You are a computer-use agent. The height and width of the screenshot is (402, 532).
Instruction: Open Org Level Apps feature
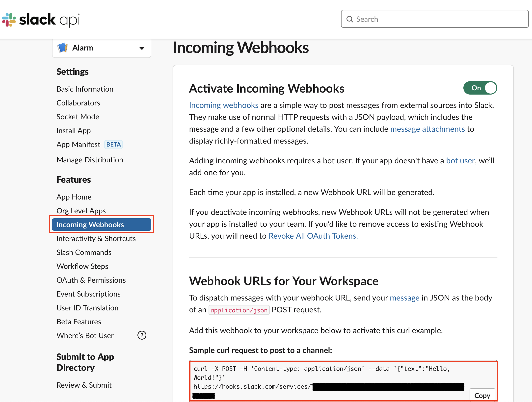(81, 211)
